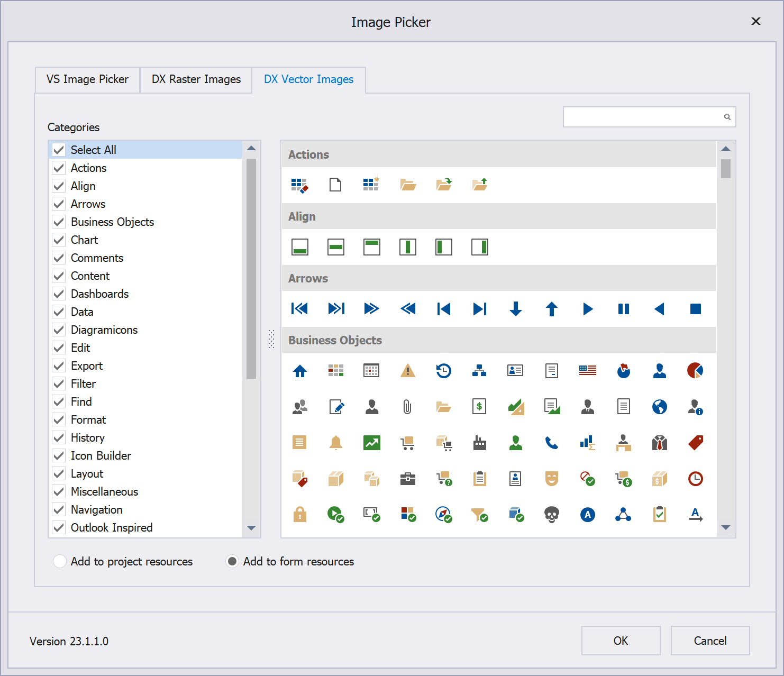This screenshot has width=784, height=676.
Task: Select the blue down arrow icon
Action: 516,309
